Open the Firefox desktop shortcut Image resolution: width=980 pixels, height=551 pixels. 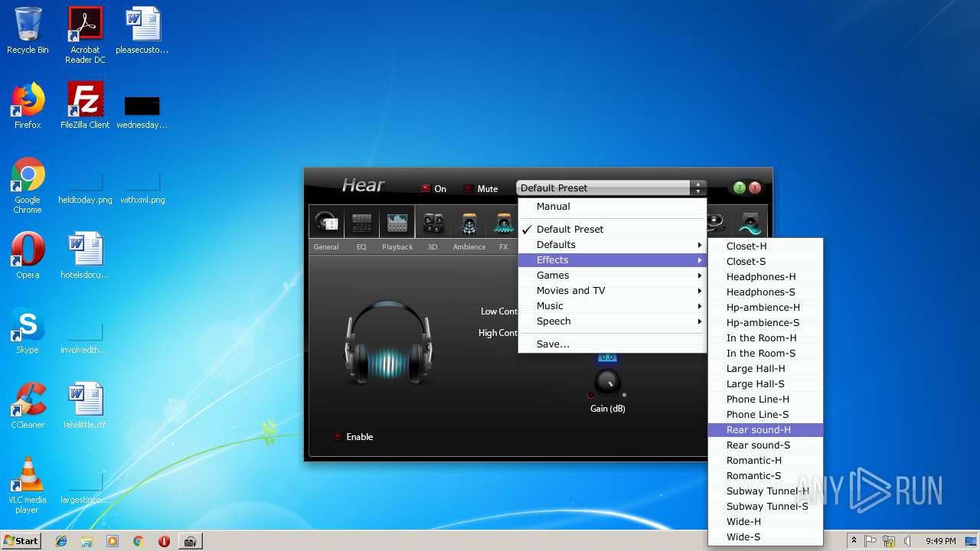(28, 106)
